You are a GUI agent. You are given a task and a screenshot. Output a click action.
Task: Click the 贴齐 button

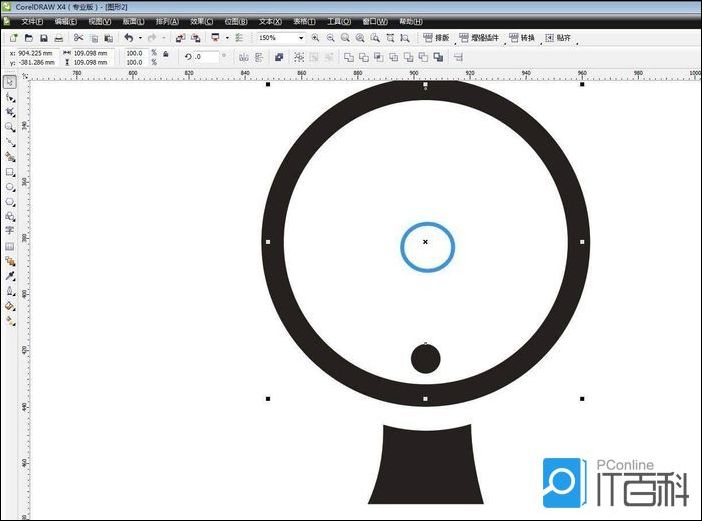[x=564, y=38]
